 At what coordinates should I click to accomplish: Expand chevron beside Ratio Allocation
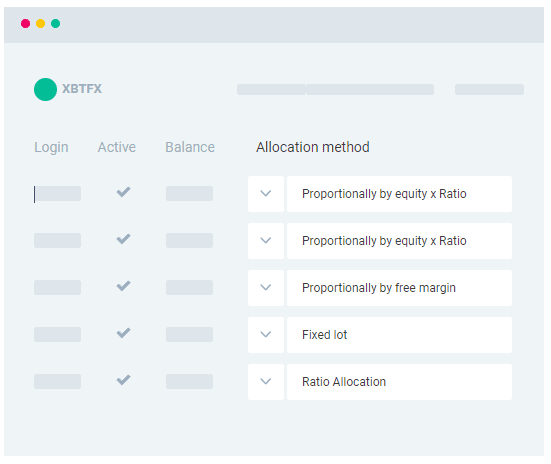266,382
